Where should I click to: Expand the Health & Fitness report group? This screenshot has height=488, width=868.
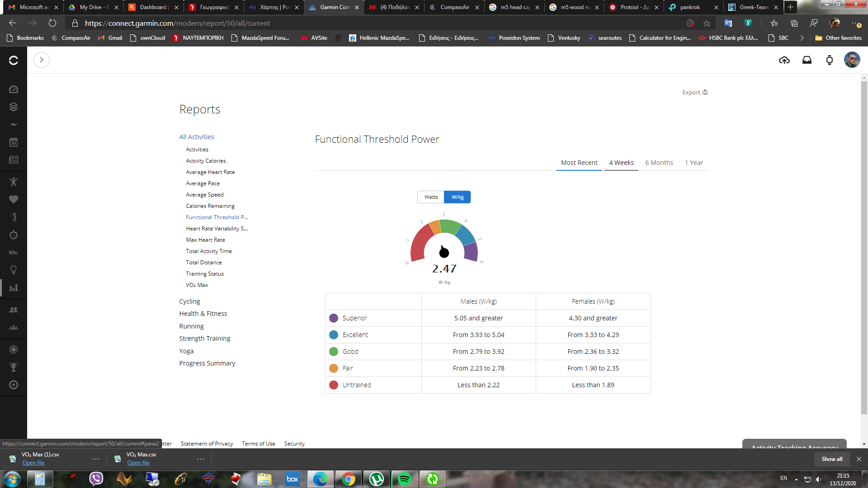203,314
